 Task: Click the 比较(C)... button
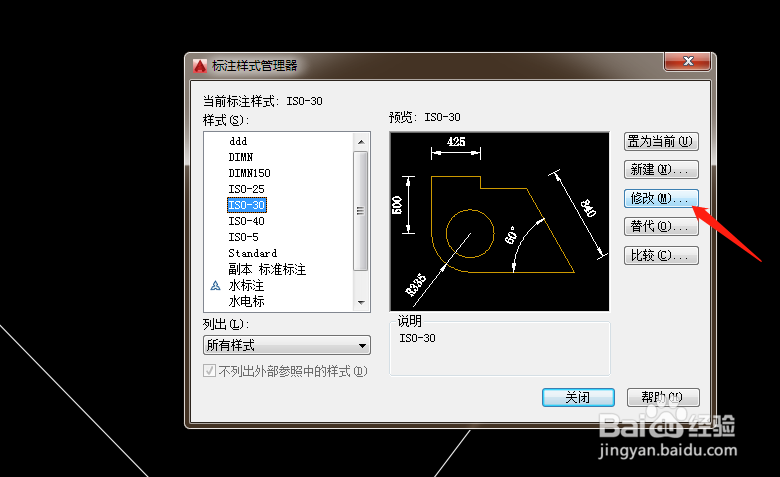click(x=661, y=256)
